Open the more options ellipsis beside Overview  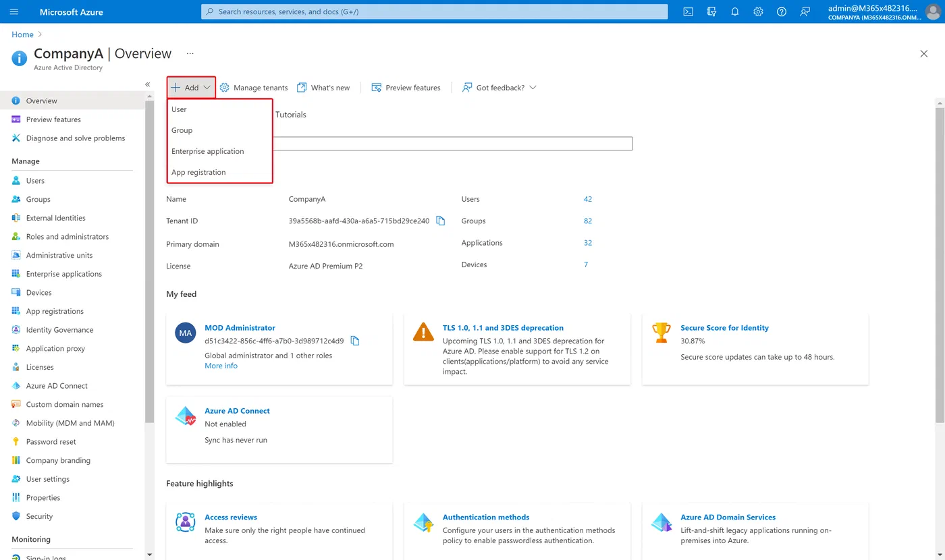[190, 53]
